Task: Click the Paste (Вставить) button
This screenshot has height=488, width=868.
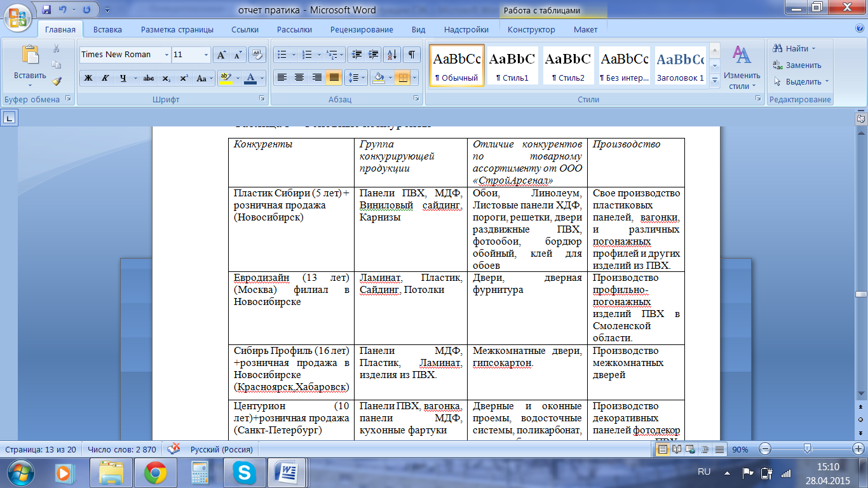Action: click(30, 66)
